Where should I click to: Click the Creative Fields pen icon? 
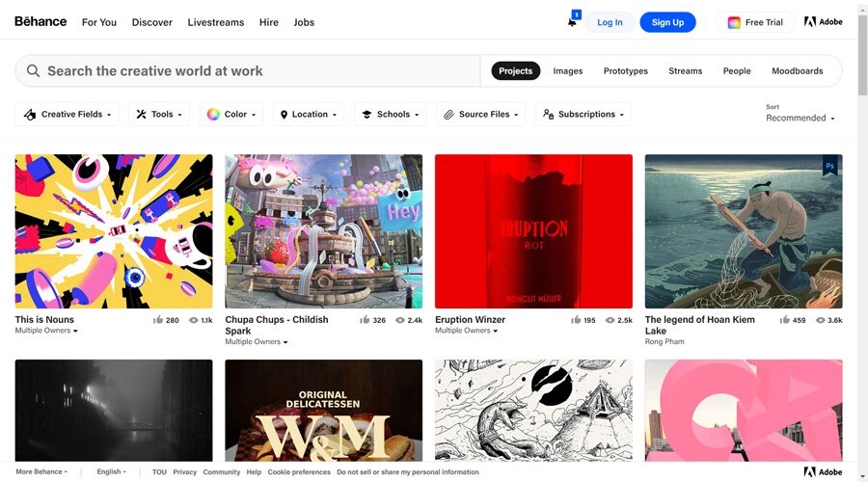(x=30, y=115)
